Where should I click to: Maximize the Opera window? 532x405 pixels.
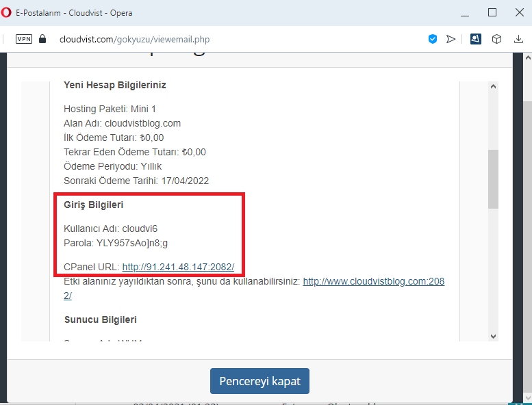(492, 12)
